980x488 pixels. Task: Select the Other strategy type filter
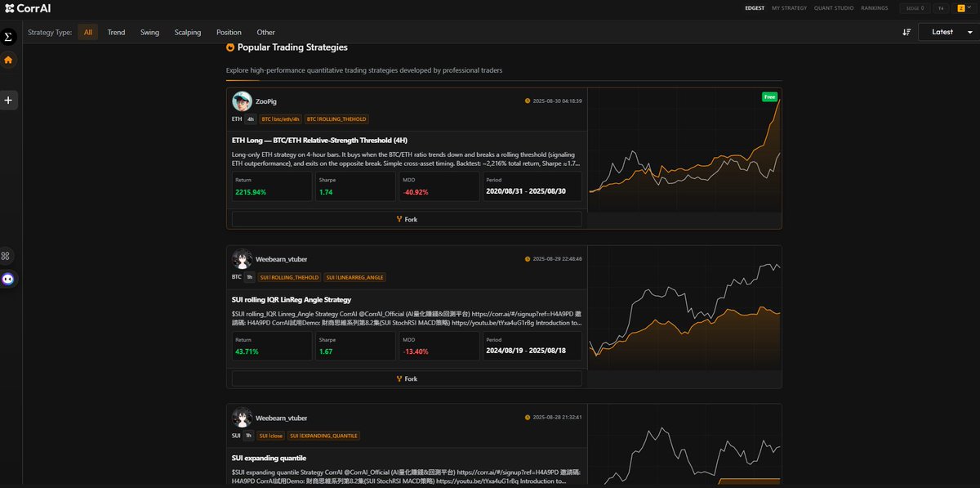pyautogui.click(x=266, y=32)
